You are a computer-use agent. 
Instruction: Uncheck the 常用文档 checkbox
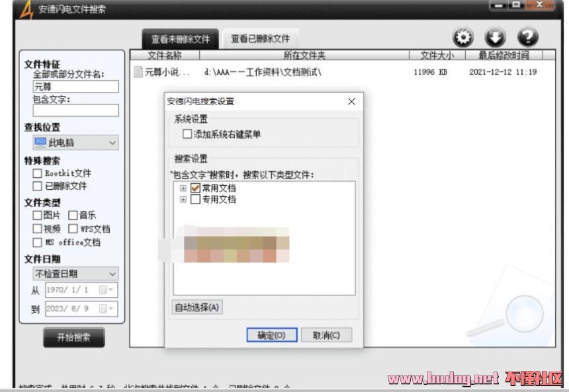point(195,188)
